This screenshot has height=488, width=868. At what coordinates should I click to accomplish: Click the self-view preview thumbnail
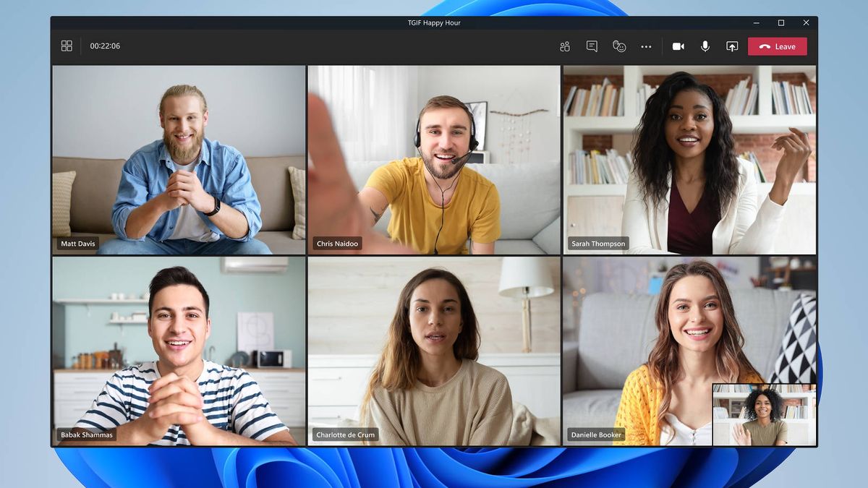[765, 415]
